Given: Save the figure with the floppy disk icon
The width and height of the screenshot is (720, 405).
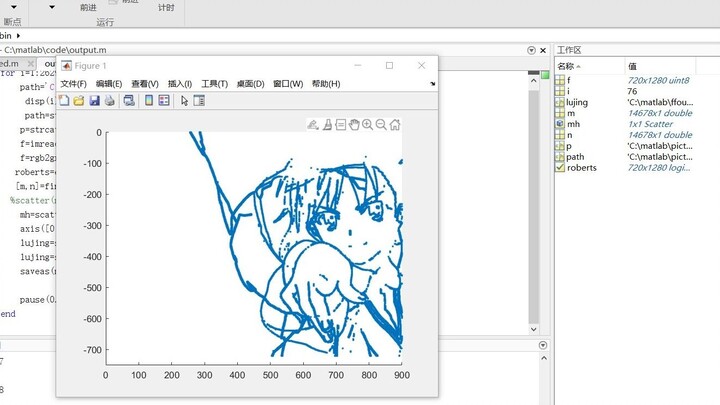Looking at the screenshot, I should (x=95, y=101).
